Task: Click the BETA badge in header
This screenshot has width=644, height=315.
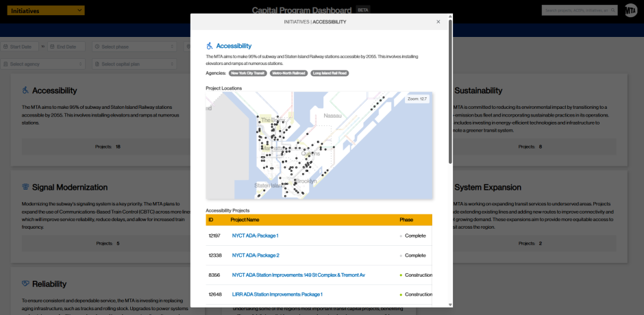Action: 362,10
